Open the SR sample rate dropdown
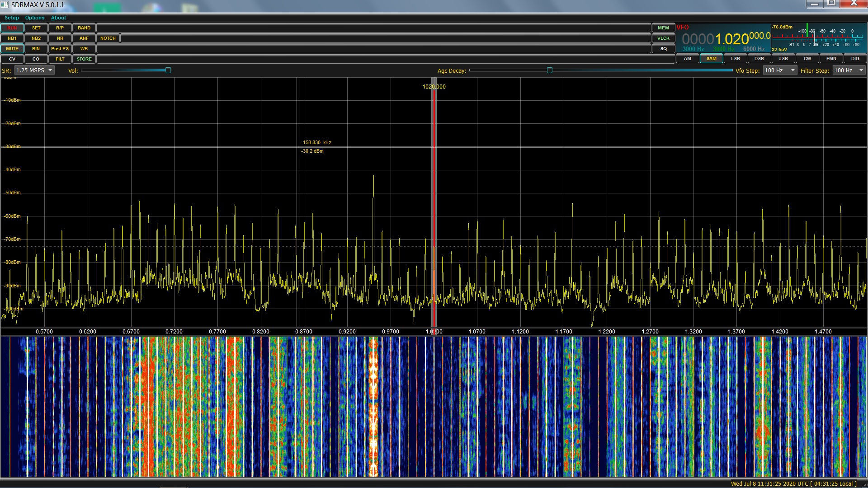This screenshot has height=488, width=868. click(x=35, y=70)
